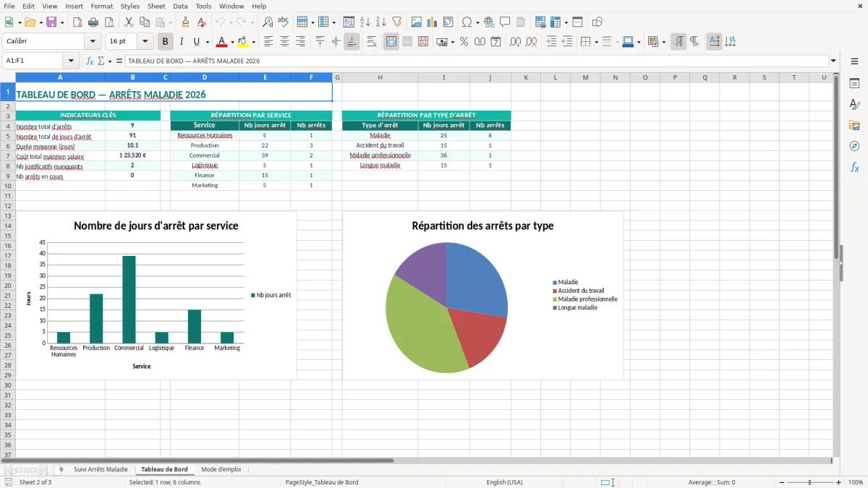Export directly as PDF icon
Screen dimensions: 868x488
77,22
